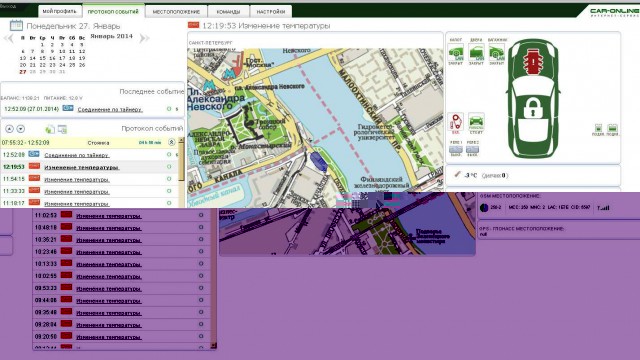Click the red engine warning icon on car

[533, 62]
